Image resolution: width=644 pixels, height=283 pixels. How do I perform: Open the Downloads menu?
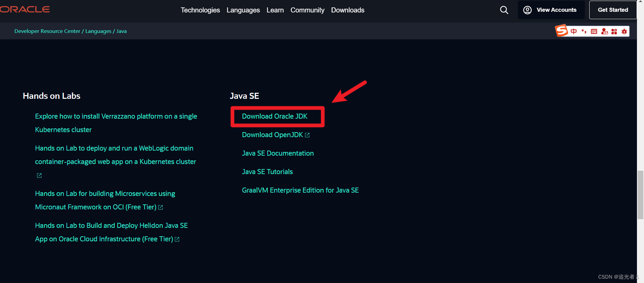click(348, 10)
